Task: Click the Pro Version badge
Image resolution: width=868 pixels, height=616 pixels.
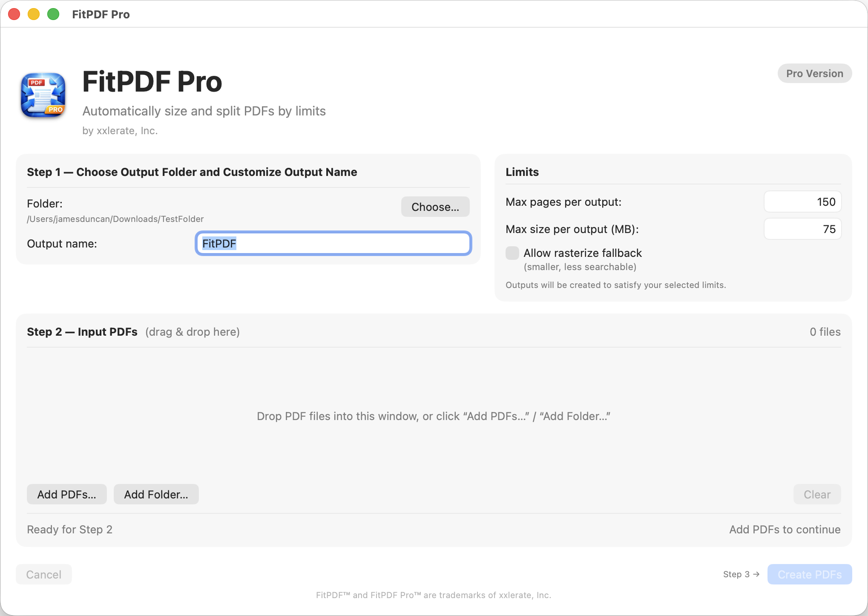Action: click(x=814, y=73)
